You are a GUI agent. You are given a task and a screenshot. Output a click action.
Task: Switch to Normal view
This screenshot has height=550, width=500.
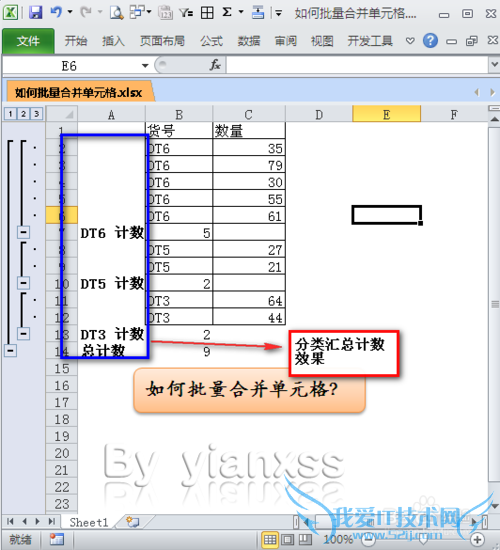pos(270,539)
